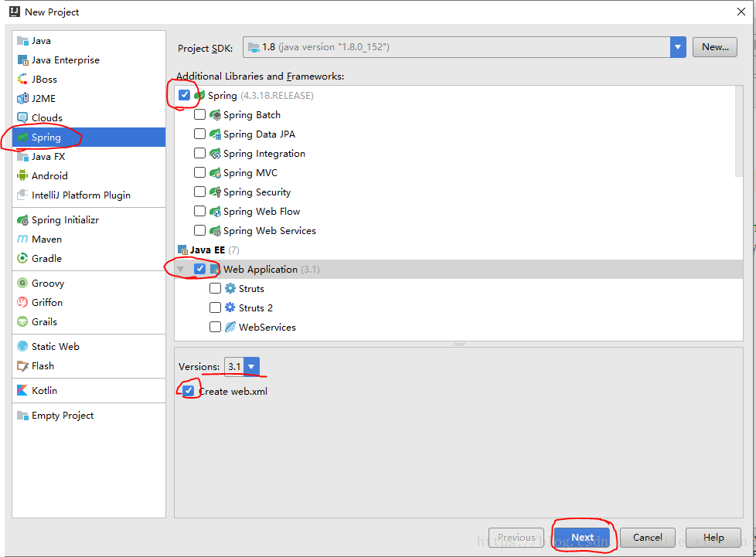Click the Struts 2 gear icon

[x=230, y=308]
